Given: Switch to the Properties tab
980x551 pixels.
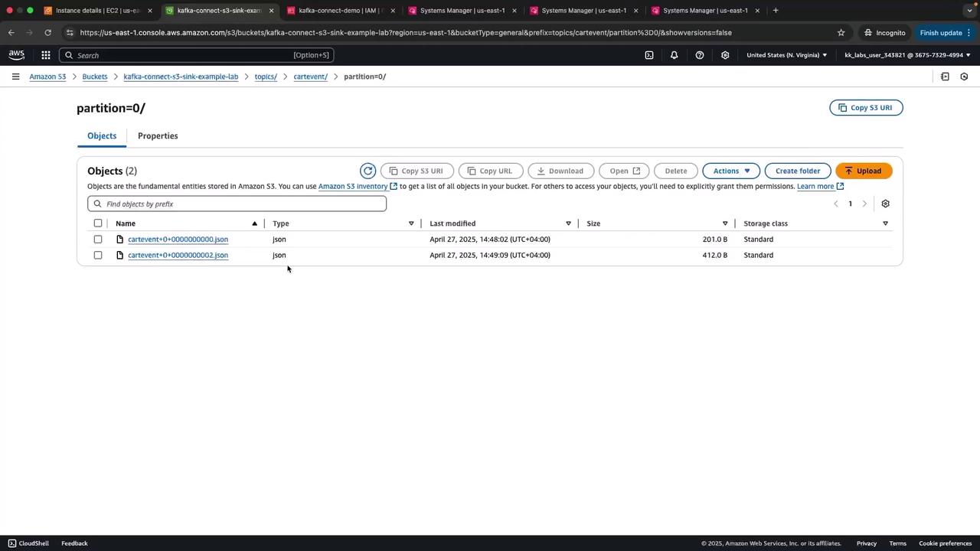Looking at the screenshot, I should pyautogui.click(x=158, y=135).
